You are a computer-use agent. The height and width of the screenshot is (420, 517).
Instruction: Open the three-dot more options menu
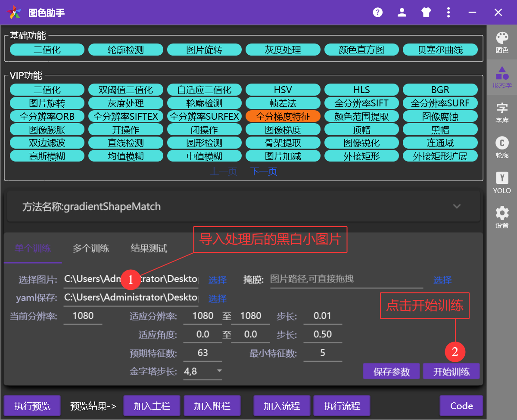[449, 12]
